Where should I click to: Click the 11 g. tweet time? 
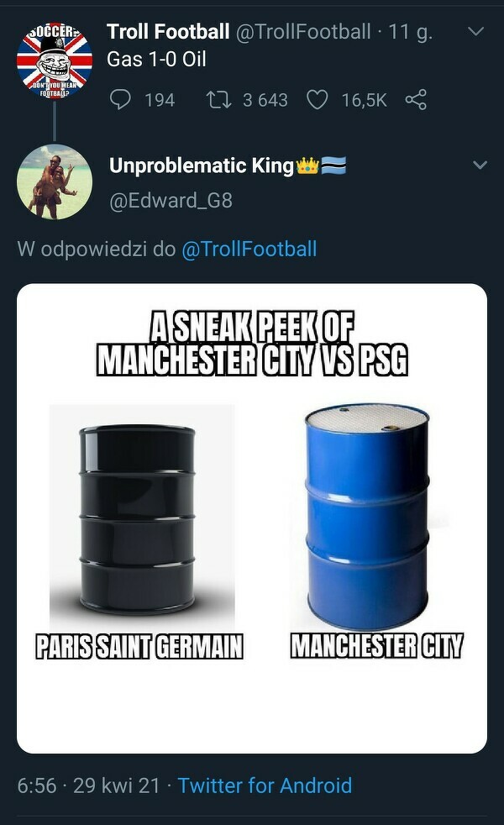click(x=411, y=32)
